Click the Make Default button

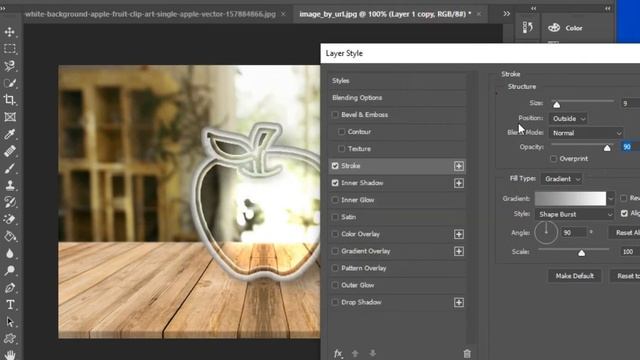574,276
